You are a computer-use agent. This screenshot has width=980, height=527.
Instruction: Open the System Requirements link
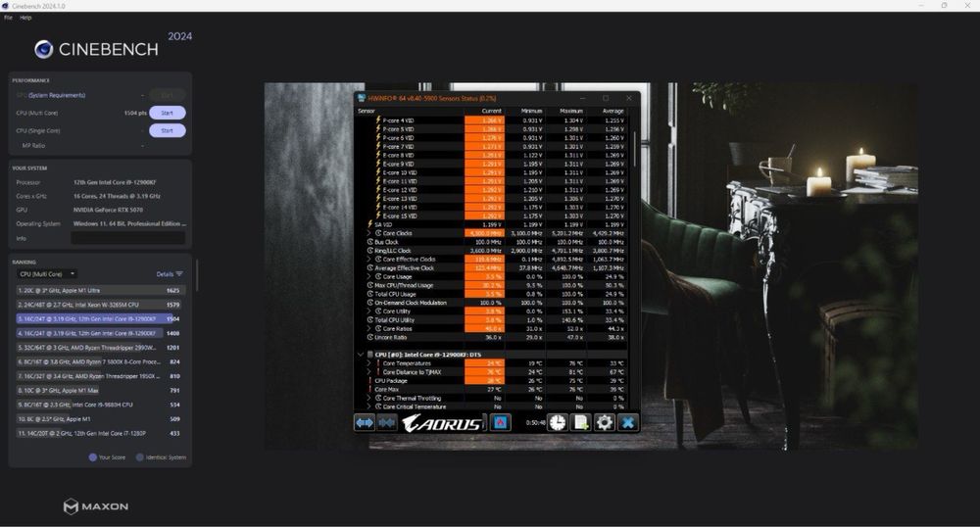[57, 96]
